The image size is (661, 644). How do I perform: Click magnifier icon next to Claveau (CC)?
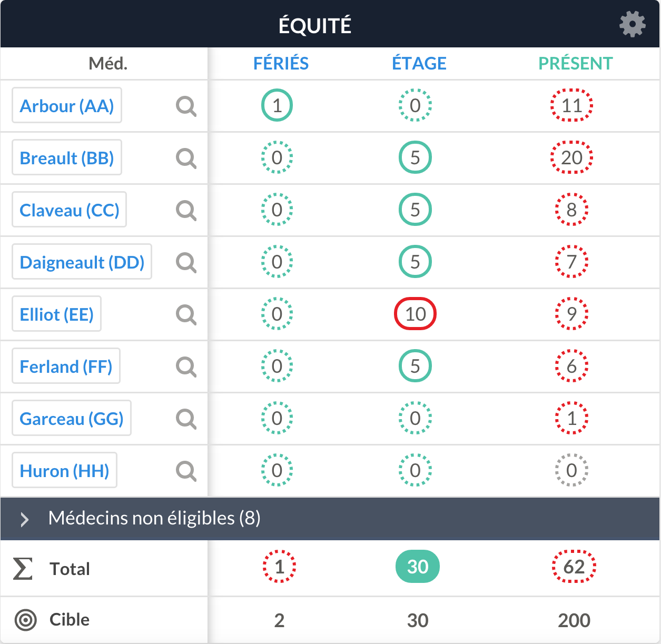click(x=186, y=210)
